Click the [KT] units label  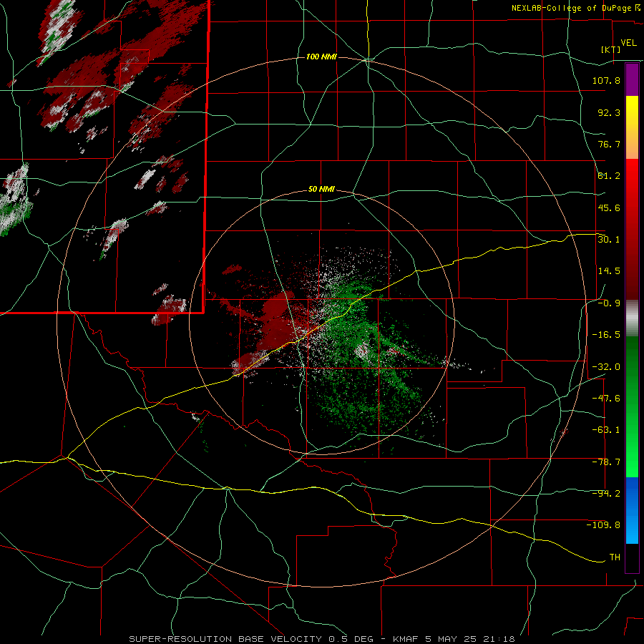pos(611,49)
